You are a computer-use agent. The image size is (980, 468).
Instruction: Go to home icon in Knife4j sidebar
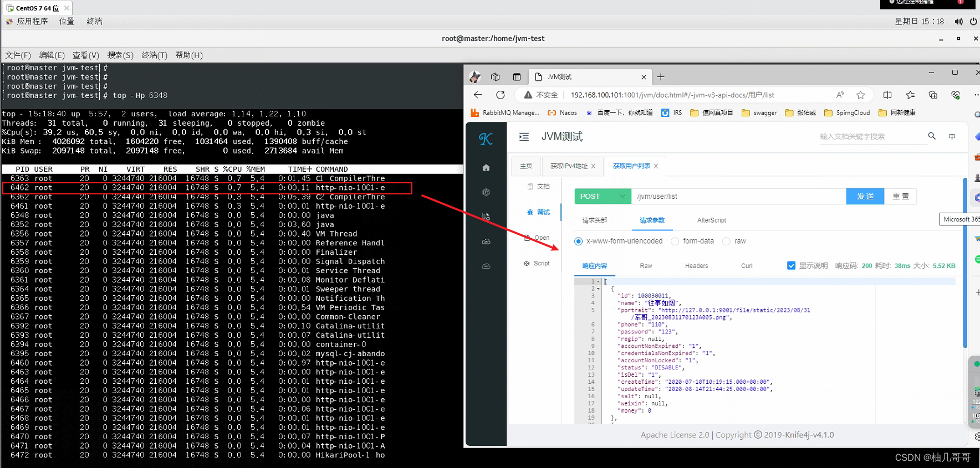point(486,168)
